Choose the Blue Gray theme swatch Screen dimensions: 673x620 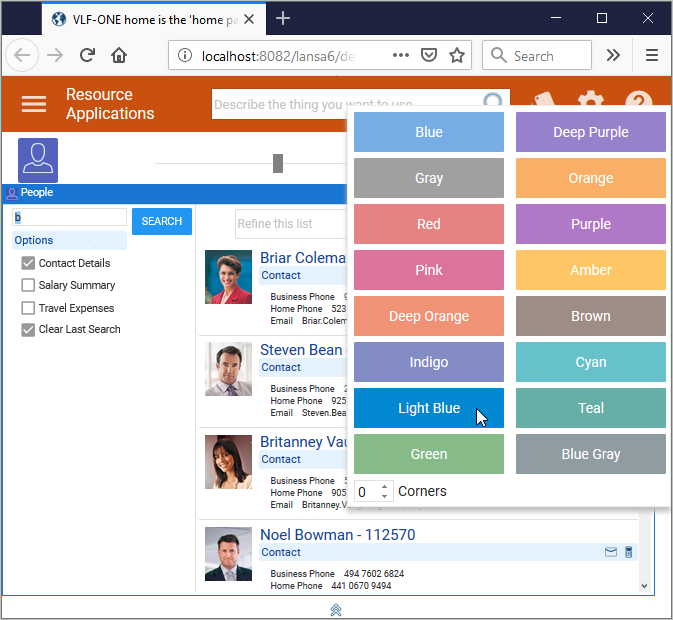pyautogui.click(x=591, y=454)
